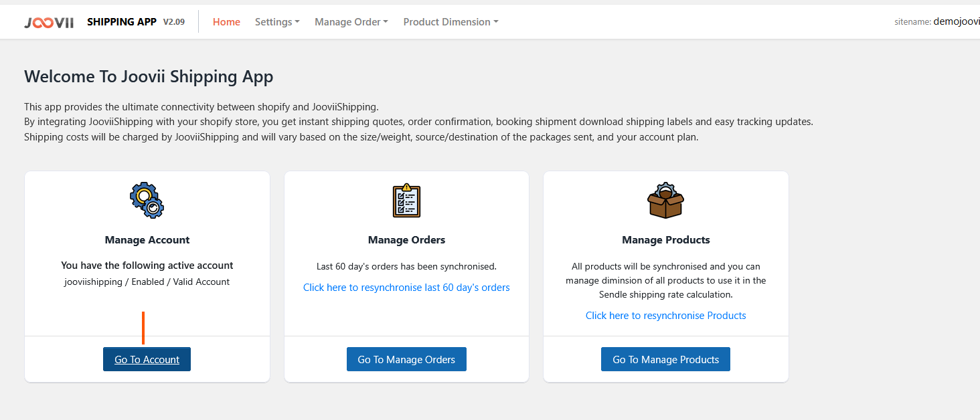The height and width of the screenshot is (420, 980).
Task: Click 'You have the following active account' text
Action: (x=147, y=266)
